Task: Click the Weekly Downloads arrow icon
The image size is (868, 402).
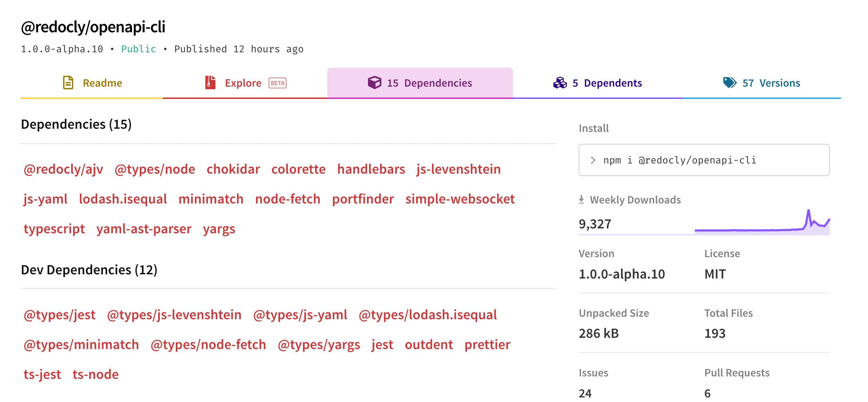Action: click(581, 200)
